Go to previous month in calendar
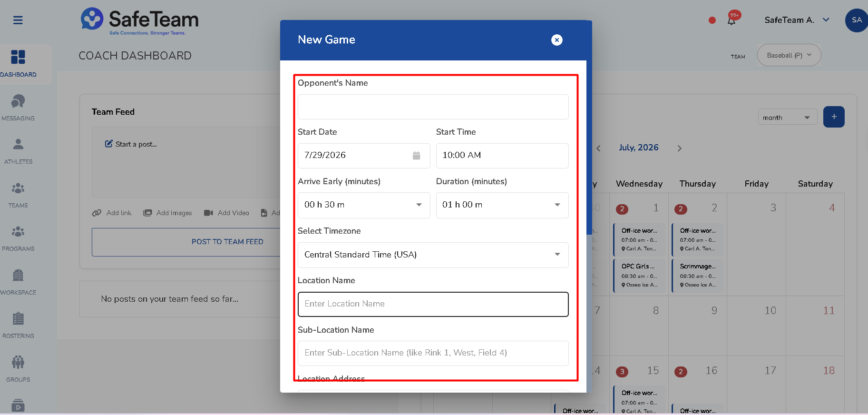 (x=598, y=148)
